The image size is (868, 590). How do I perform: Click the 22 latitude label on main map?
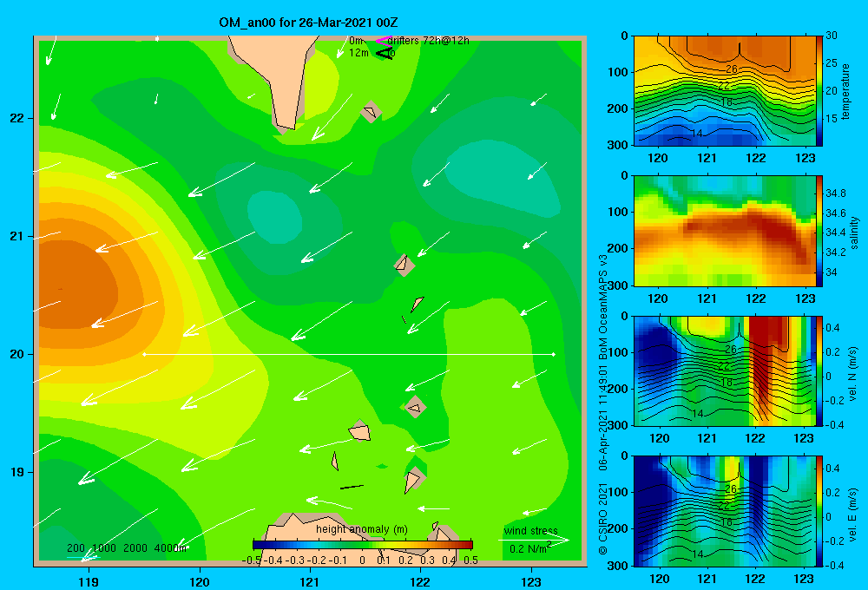pos(17,119)
